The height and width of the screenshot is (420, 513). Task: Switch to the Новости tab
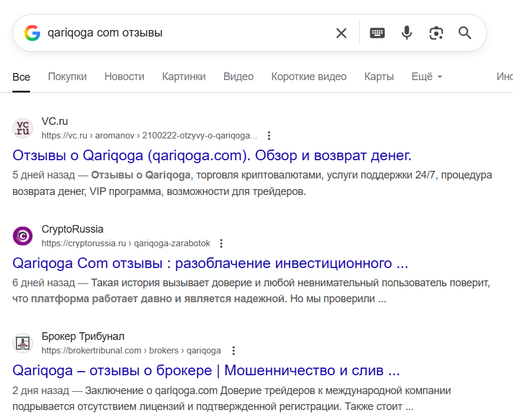124,77
